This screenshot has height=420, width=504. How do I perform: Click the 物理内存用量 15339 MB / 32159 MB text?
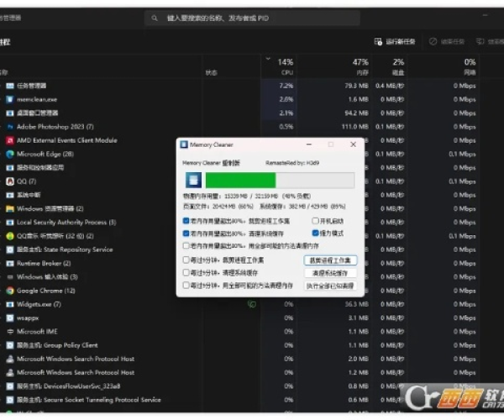pos(246,196)
